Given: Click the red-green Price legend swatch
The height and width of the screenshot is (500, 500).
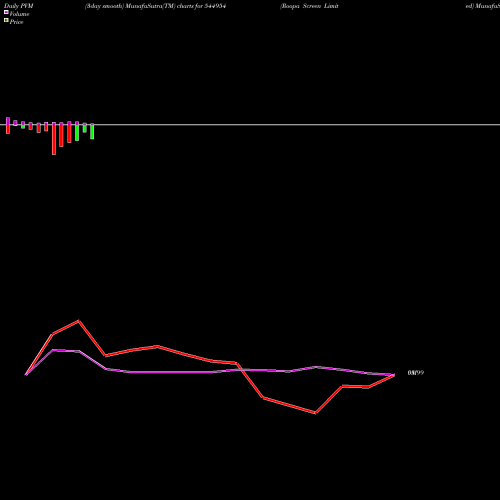Looking at the screenshot, I should pyautogui.click(x=6, y=20).
